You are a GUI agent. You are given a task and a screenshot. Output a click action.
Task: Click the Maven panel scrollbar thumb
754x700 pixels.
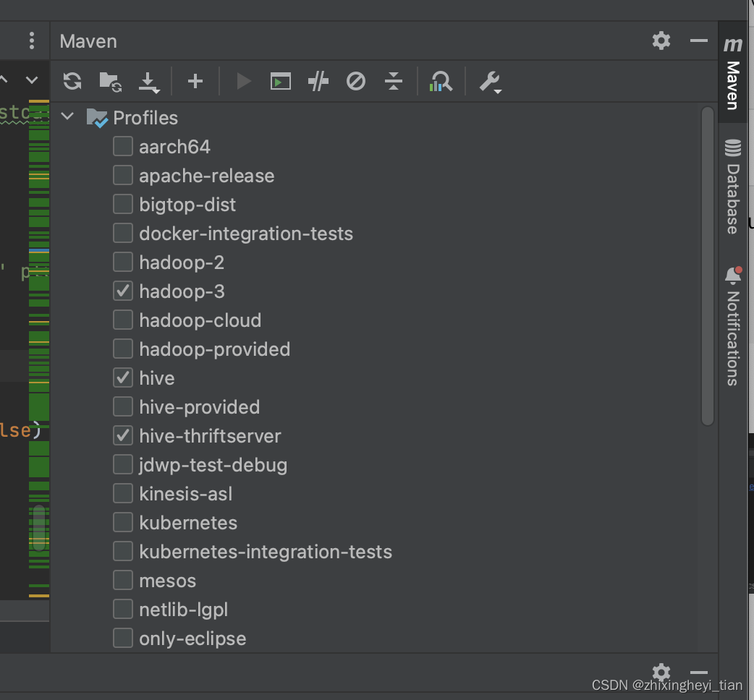tap(708, 266)
